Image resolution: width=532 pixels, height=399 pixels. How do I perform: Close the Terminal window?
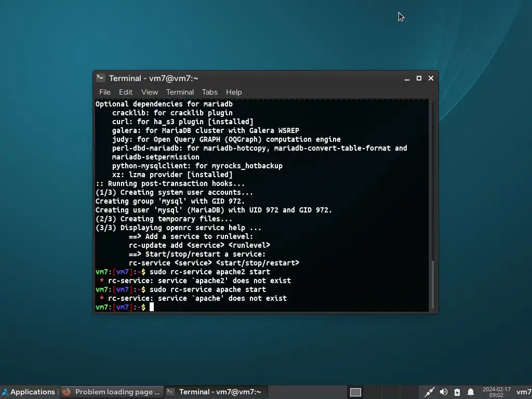(x=431, y=78)
